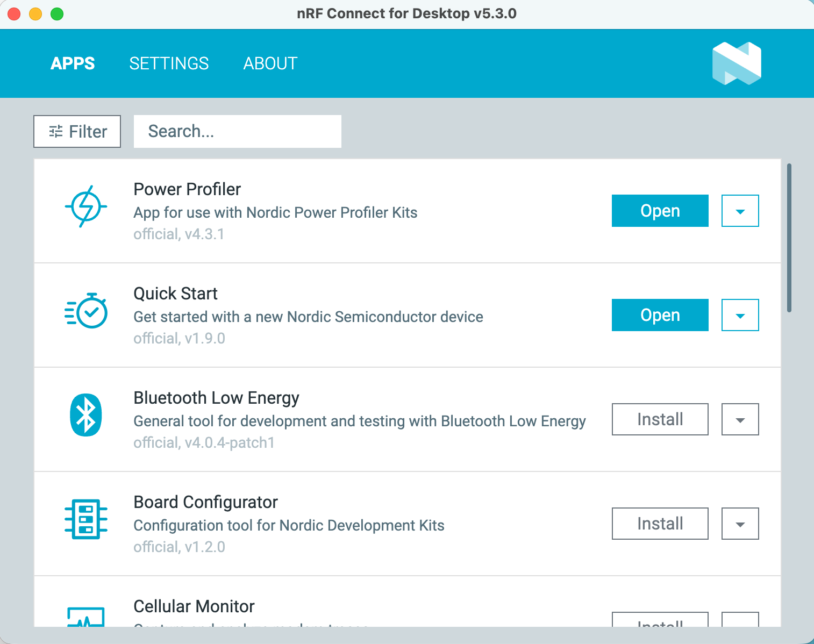Click the 'official, v1.9.0' version text
Image resolution: width=814 pixels, height=644 pixels.
(x=179, y=339)
